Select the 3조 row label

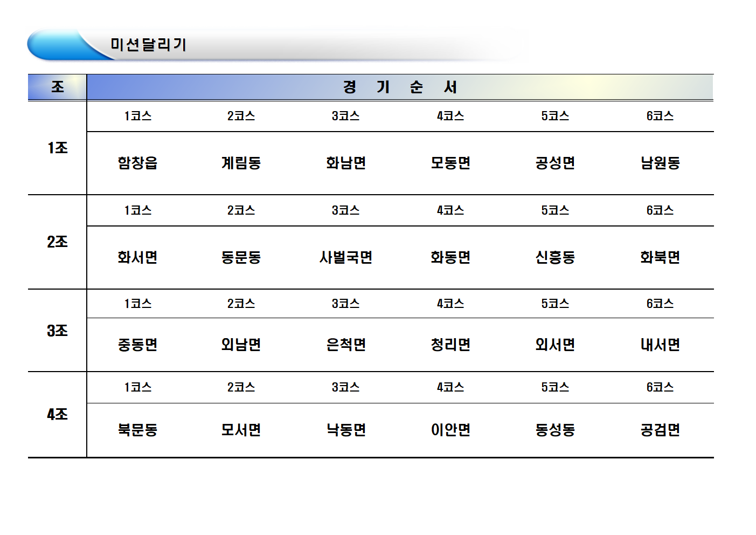pos(57,331)
